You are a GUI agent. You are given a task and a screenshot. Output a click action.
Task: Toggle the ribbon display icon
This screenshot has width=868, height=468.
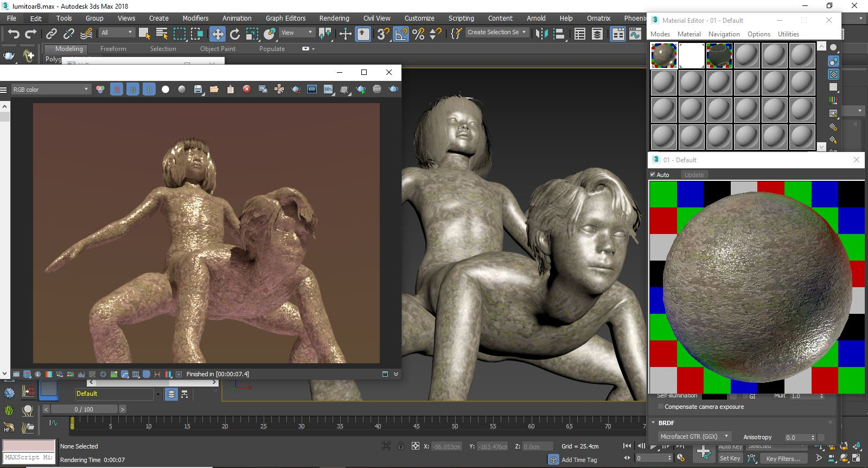point(618,34)
